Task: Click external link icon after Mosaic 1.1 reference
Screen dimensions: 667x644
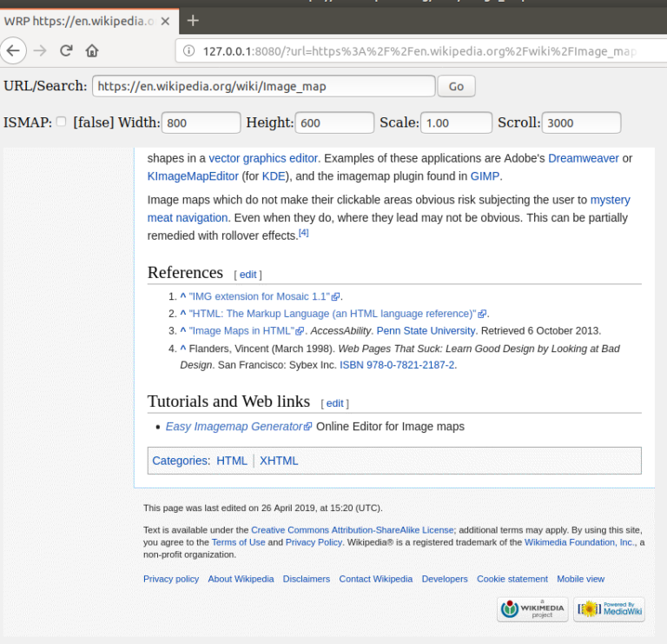Action: coord(335,296)
